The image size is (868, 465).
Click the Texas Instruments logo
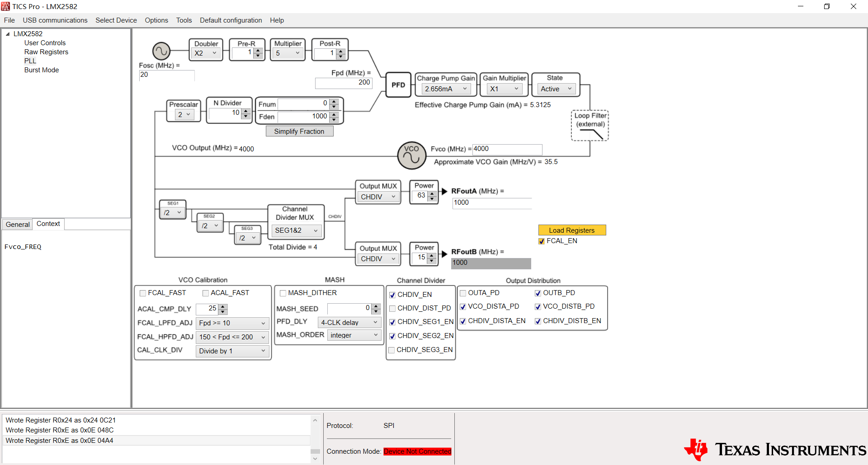coord(775,449)
